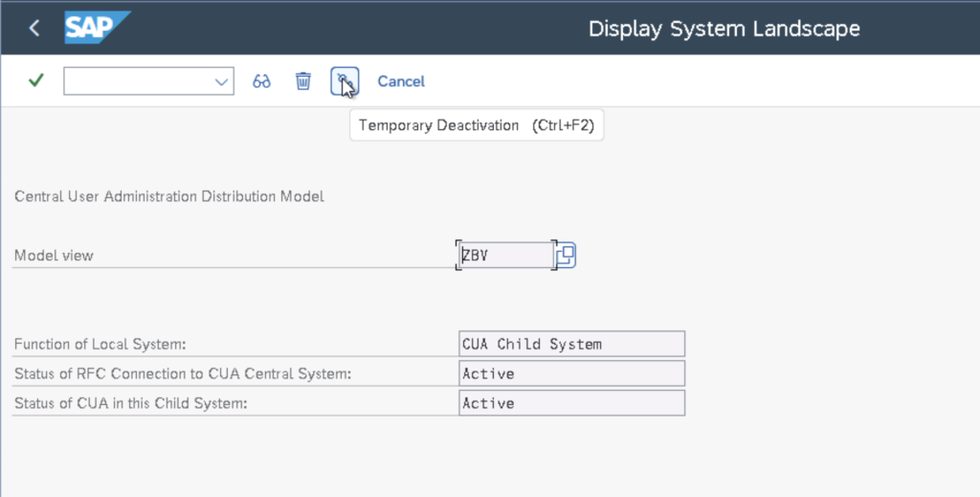
Task: Click the Function of Local System label
Action: point(100,344)
